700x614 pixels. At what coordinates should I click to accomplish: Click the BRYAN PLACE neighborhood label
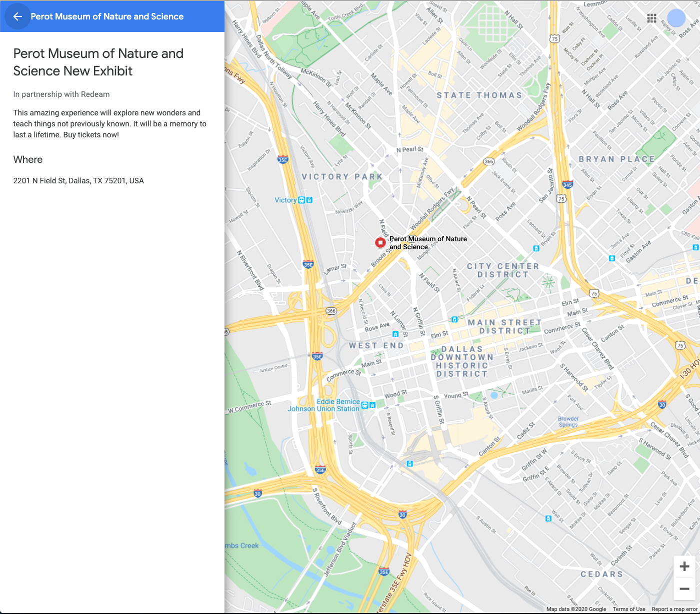(617, 159)
